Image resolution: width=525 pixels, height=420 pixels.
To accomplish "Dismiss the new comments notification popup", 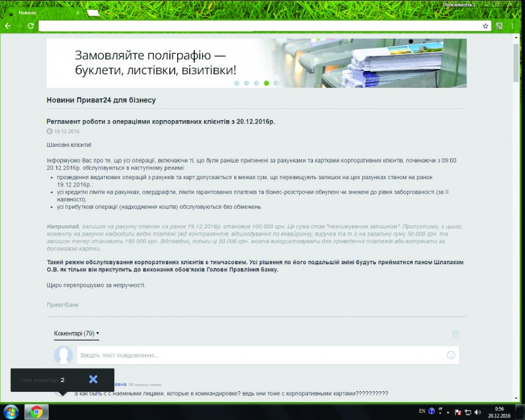I will (x=93, y=379).
